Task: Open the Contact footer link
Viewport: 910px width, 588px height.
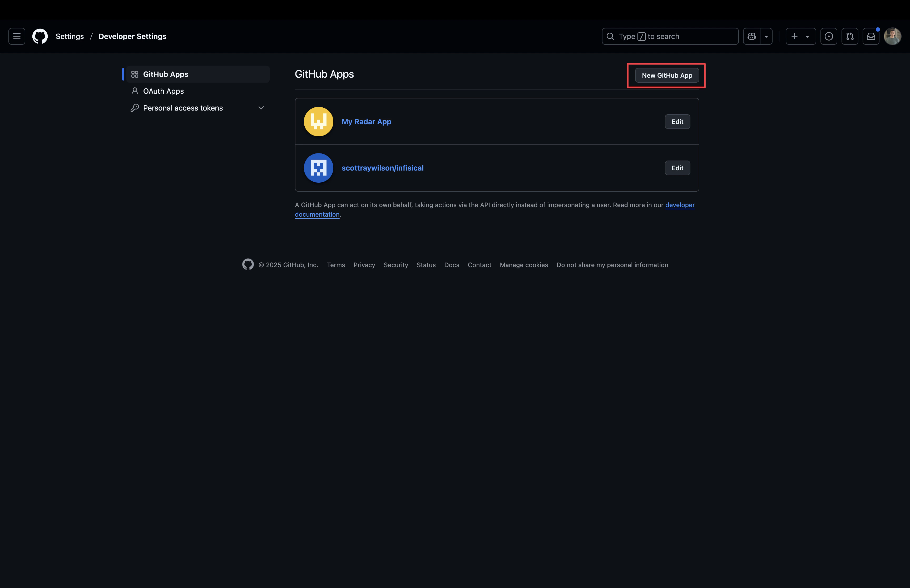Action: [480, 265]
